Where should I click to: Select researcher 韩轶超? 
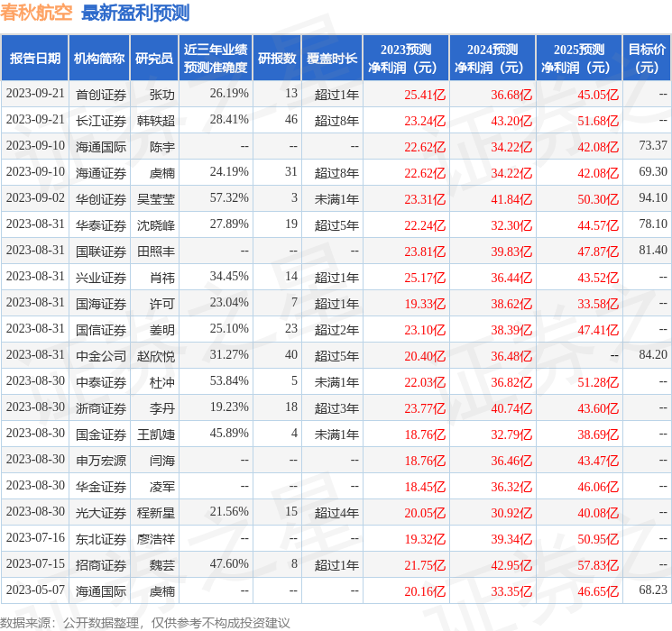tap(156, 121)
